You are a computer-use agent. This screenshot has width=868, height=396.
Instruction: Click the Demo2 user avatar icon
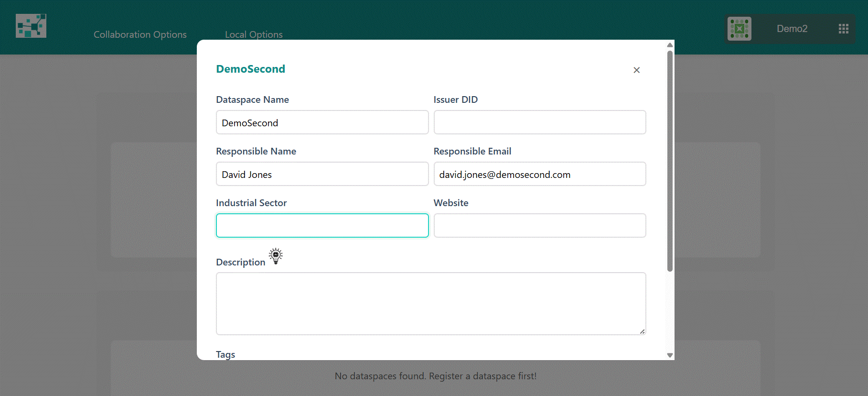click(739, 29)
